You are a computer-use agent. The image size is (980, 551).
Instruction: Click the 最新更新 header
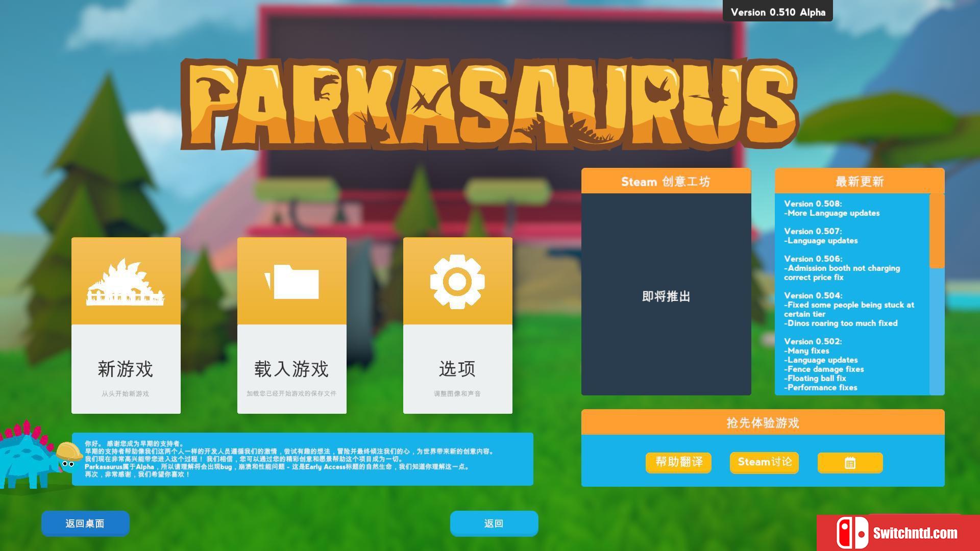tap(860, 181)
